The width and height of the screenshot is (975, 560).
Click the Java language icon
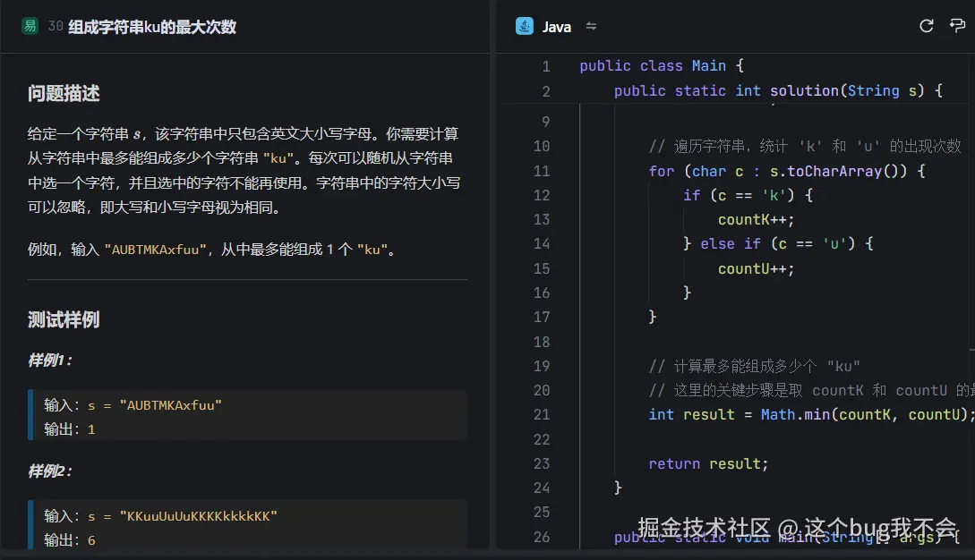[524, 26]
